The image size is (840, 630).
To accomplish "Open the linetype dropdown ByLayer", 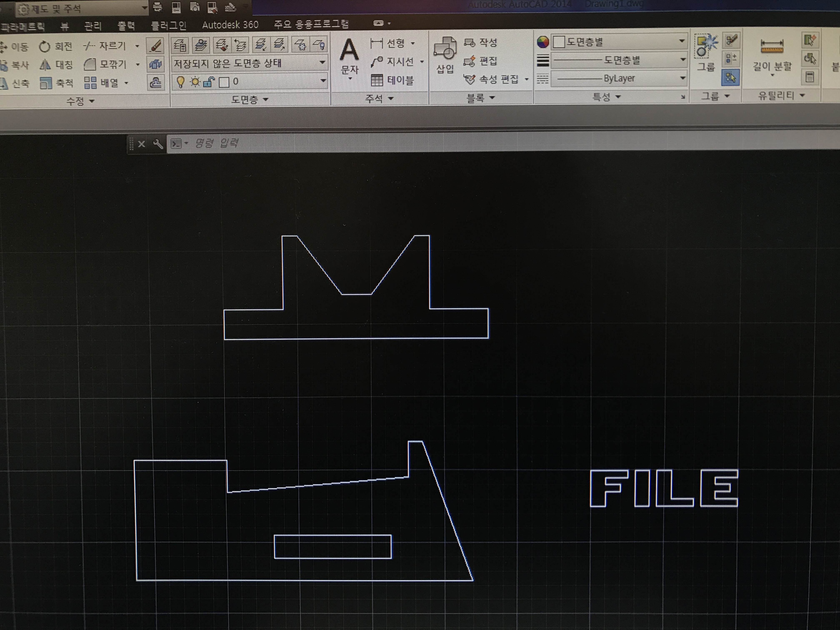I will click(x=620, y=79).
